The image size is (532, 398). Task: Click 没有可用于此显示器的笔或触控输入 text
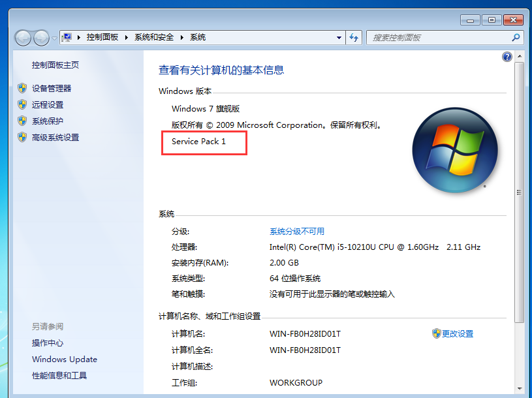(x=332, y=294)
